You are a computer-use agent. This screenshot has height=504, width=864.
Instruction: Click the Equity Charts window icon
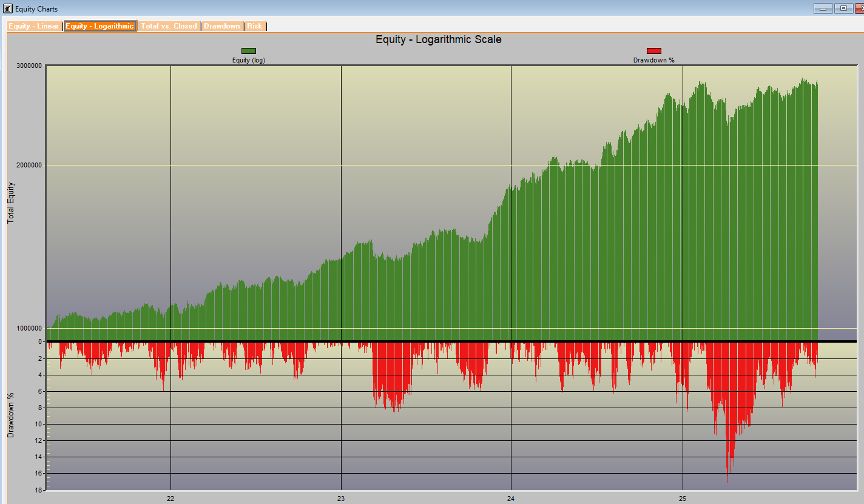tap(8, 8)
